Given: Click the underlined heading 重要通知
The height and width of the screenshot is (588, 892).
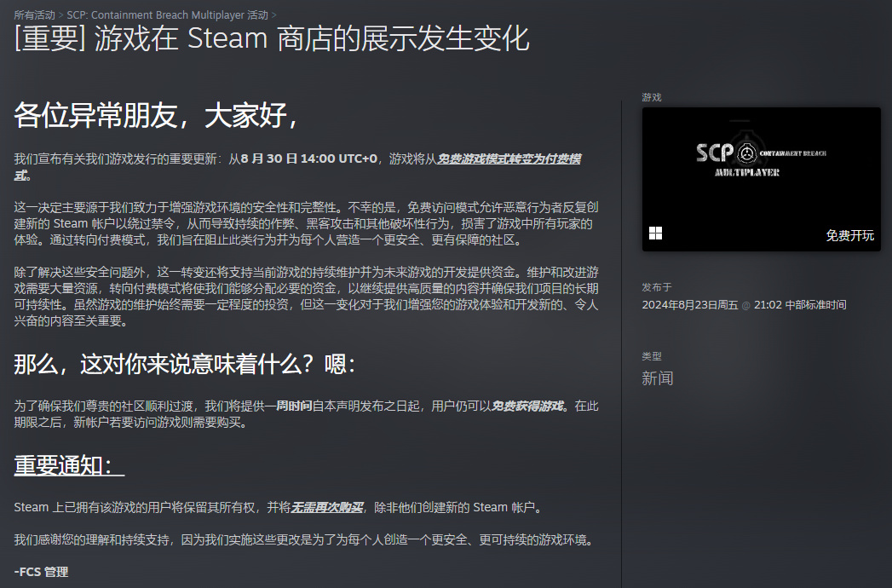Looking at the screenshot, I should point(69,465).
